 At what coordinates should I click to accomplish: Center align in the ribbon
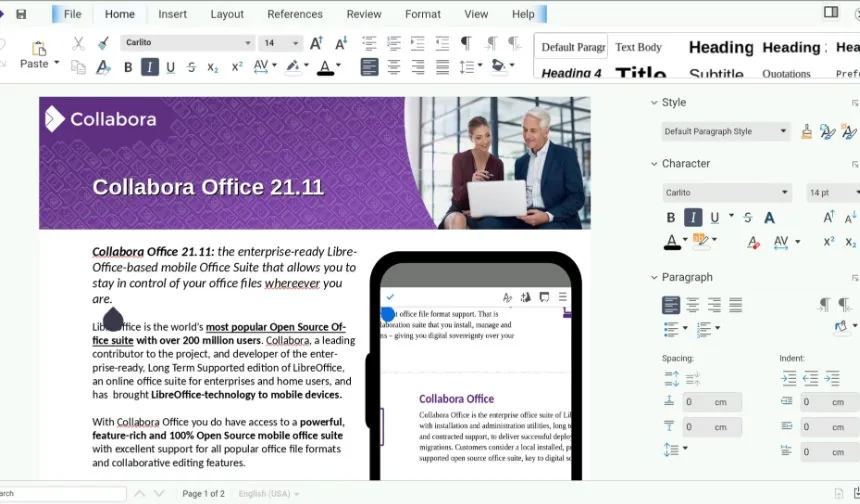(393, 67)
